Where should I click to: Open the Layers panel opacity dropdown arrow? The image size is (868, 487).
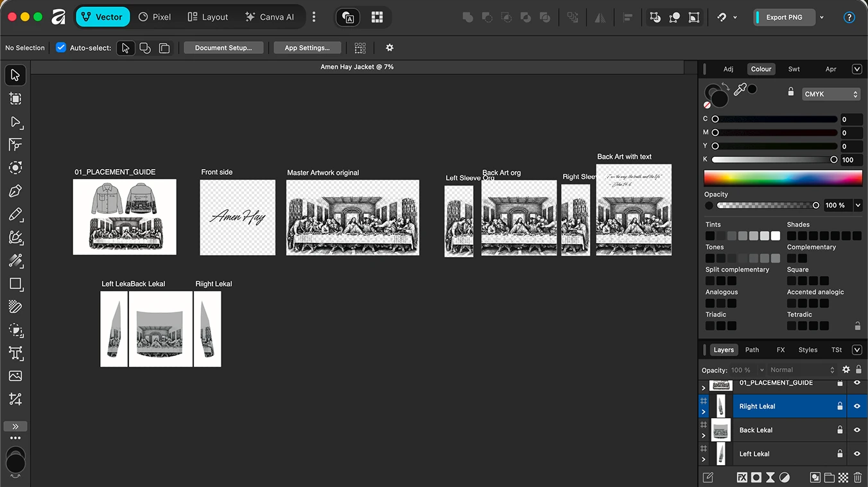[762, 370]
